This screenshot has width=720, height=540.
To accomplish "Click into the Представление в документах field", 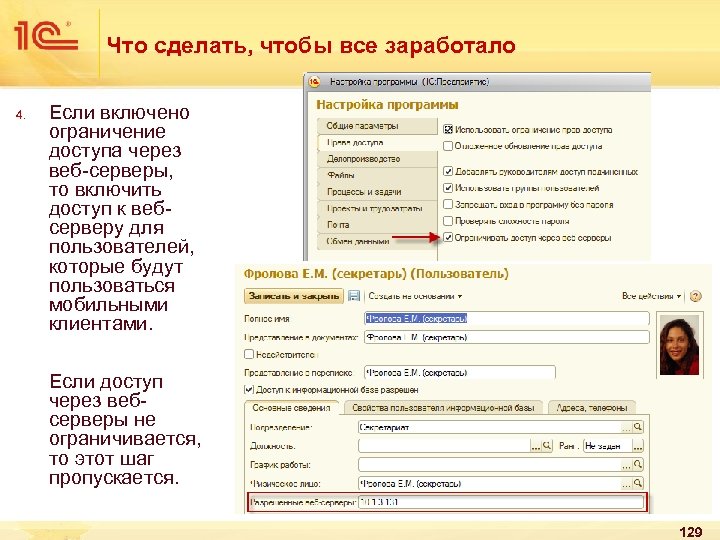I will (506, 337).
